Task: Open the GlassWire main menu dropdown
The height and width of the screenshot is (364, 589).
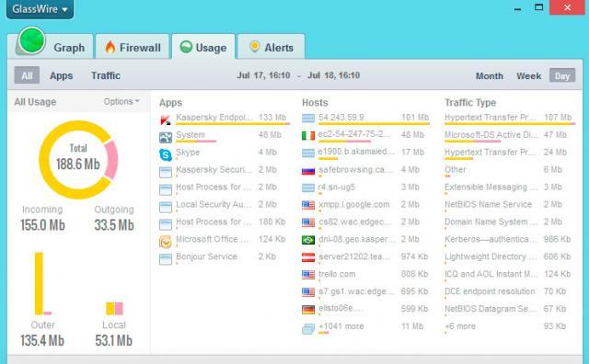Action: click(x=40, y=8)
